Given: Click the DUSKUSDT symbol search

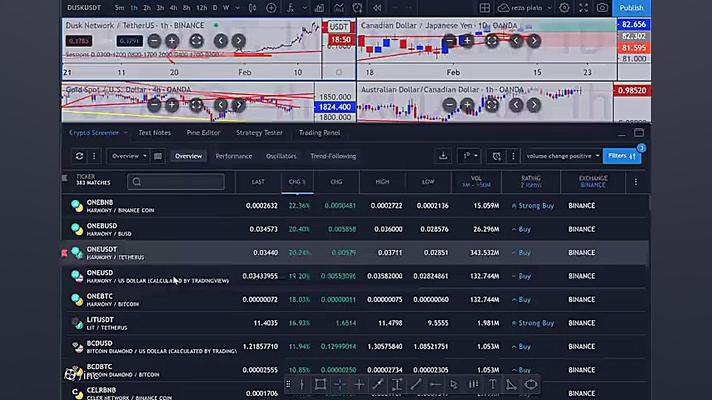Looking at the screenshot, I should [x=84, y=8].
